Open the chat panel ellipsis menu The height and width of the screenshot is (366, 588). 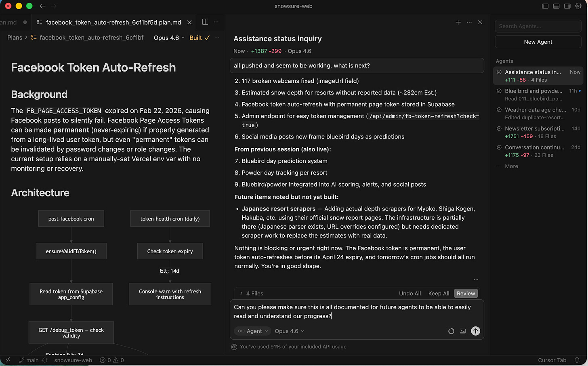click(x=469, y=22)
